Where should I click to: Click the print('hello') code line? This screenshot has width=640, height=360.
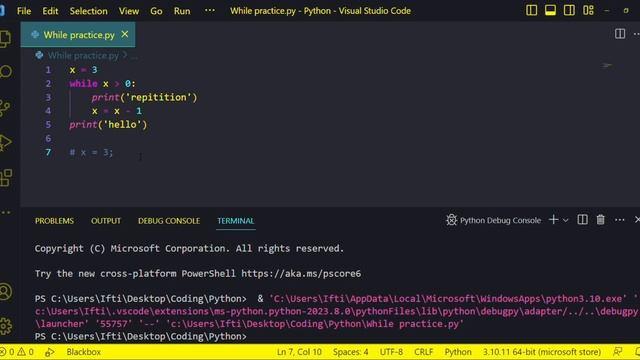click(x=108, y=124)
